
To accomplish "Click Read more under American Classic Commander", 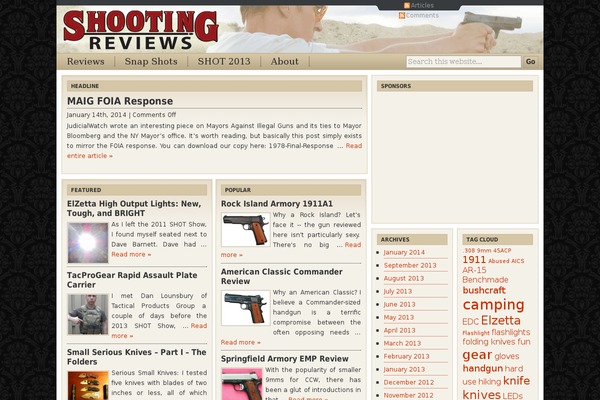I will click(x=241, y=342).
